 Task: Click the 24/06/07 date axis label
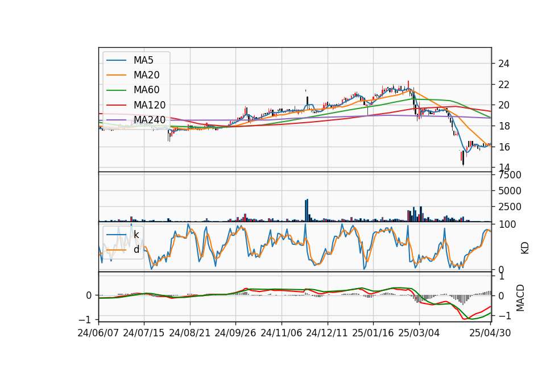pyautogui.click(x=98, y=333)
